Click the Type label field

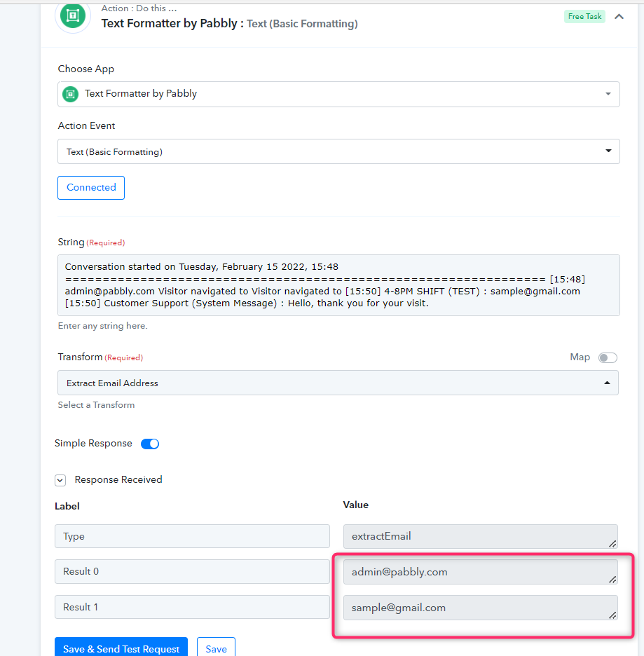pos(192,536)
